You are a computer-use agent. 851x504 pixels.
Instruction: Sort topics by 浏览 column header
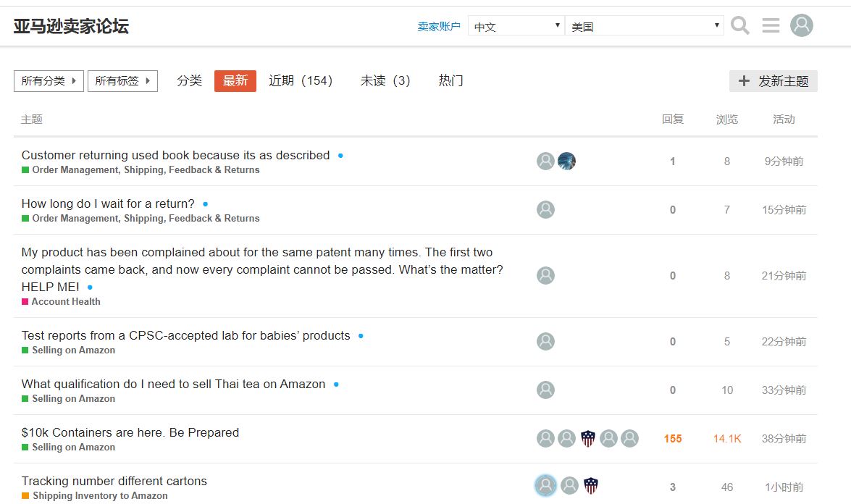click(726, 119)
